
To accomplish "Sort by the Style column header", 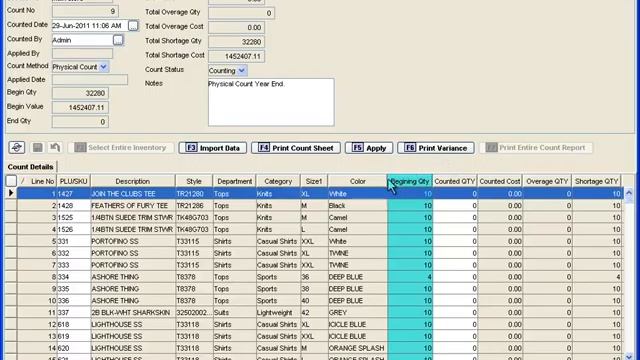I will [x=194, y=181].
